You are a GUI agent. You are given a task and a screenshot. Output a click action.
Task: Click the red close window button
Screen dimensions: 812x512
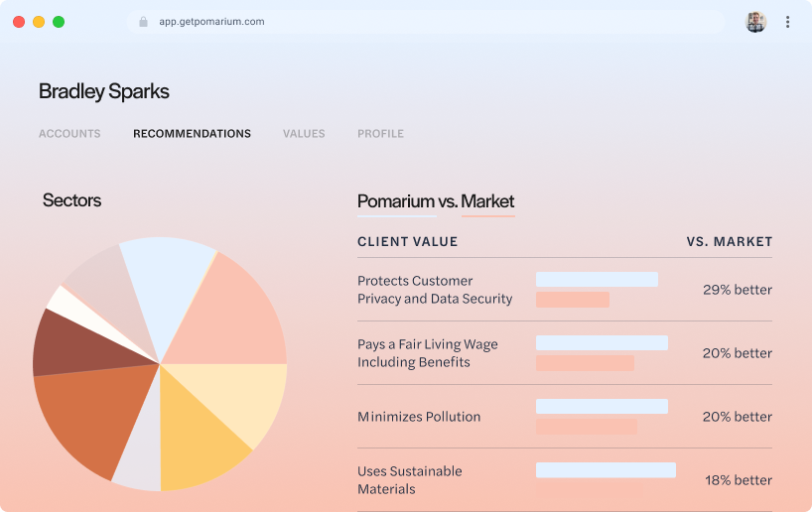[x=19, y=22]
